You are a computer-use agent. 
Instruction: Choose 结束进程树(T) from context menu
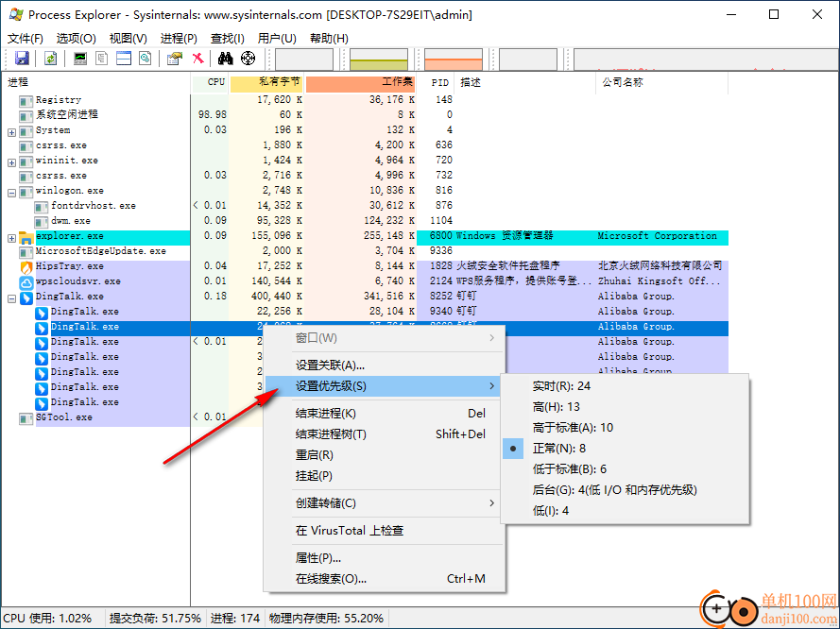pos(385,434)
